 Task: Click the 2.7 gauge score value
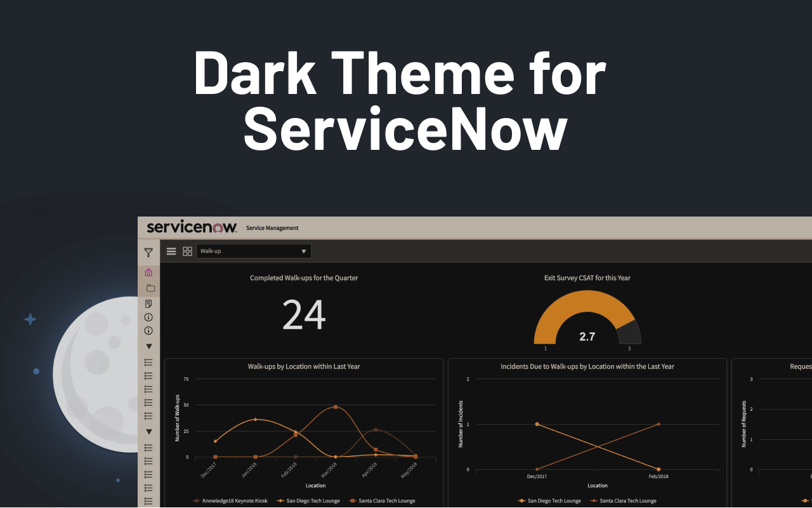587,337
